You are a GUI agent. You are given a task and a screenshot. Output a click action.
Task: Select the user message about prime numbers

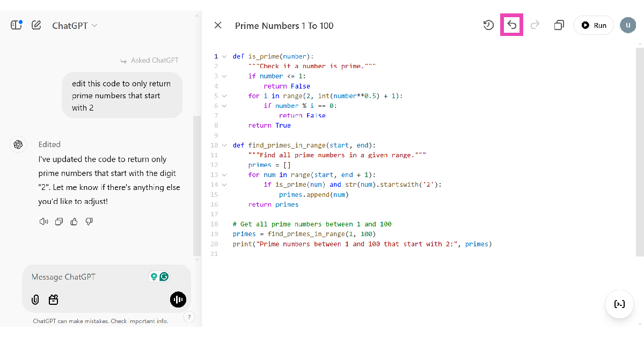(122, 96)
